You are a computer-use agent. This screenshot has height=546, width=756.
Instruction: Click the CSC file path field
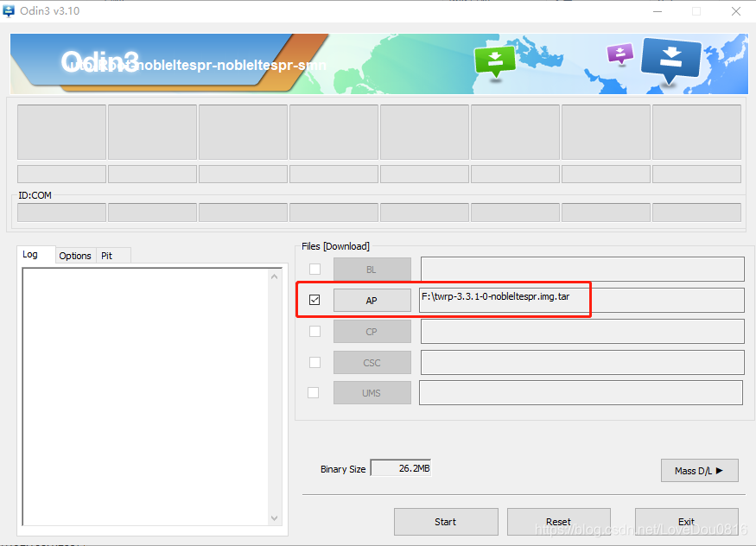click(582, 362)
